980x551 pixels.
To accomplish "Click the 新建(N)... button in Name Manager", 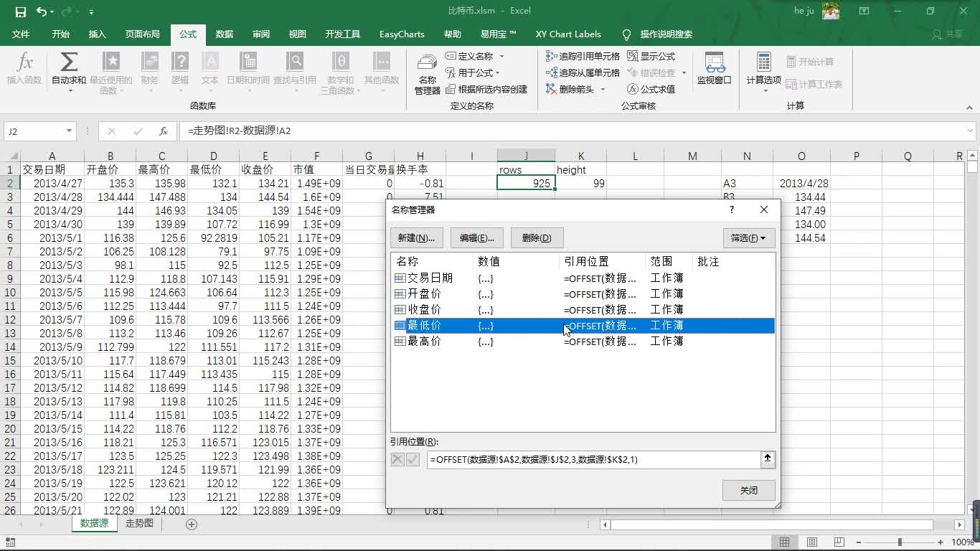I will 416,237.
